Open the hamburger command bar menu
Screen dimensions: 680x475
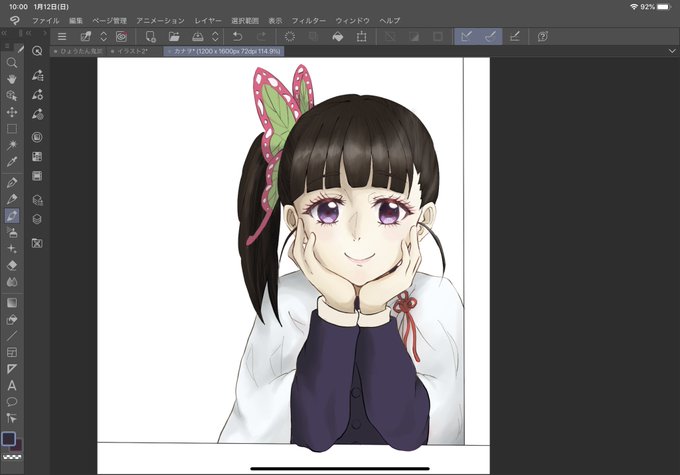tap(62, 36)
